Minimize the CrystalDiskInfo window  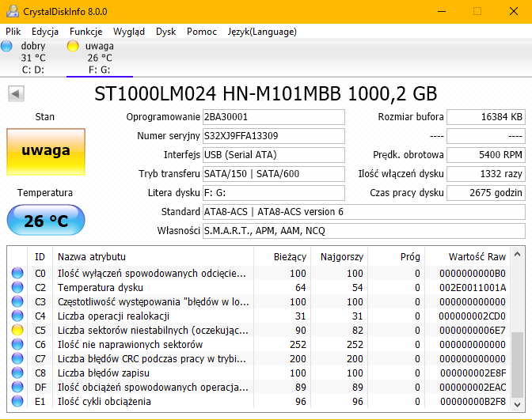point(442,12)
